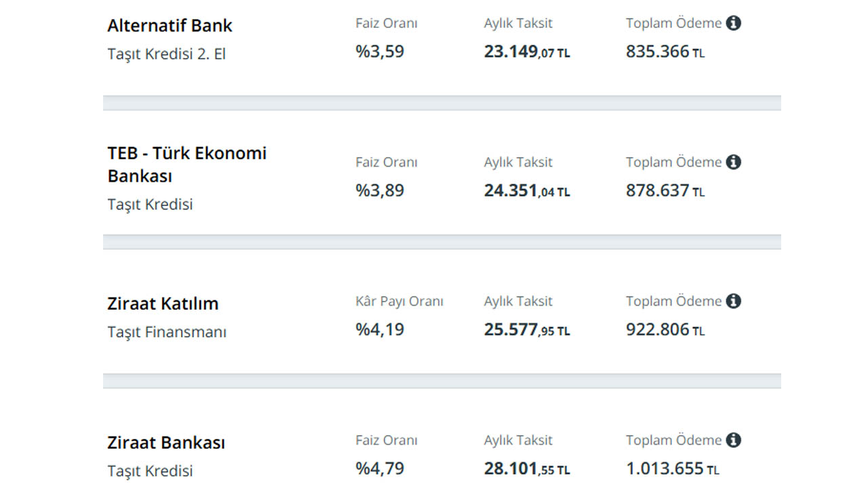
Task: Click info icon next to TEB Toplam Ödeme
Action: click(x=733, y=162)
